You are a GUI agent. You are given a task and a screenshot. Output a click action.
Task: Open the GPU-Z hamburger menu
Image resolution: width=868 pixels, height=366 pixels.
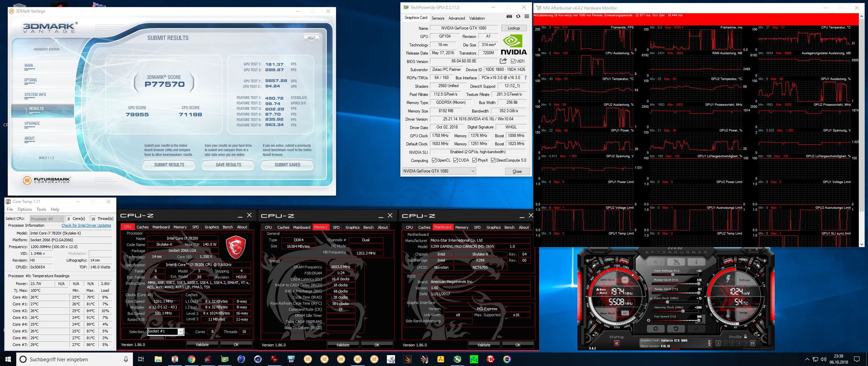(x=527, y=17)
